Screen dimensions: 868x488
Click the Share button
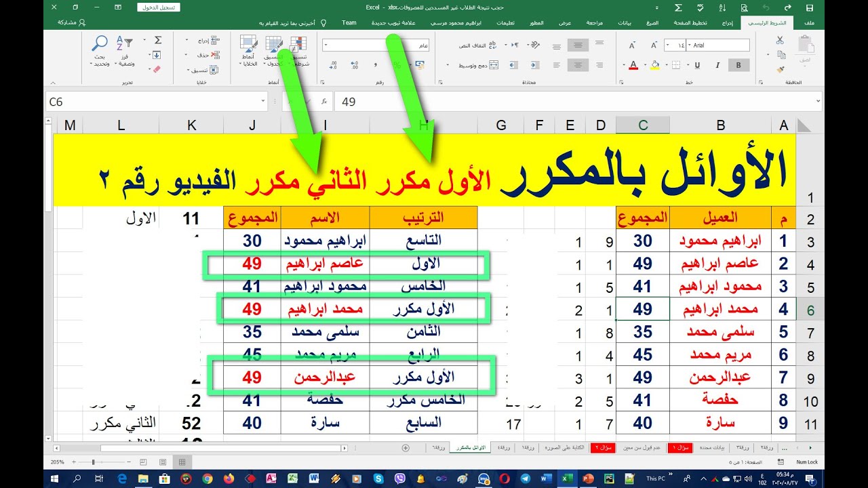72,22
